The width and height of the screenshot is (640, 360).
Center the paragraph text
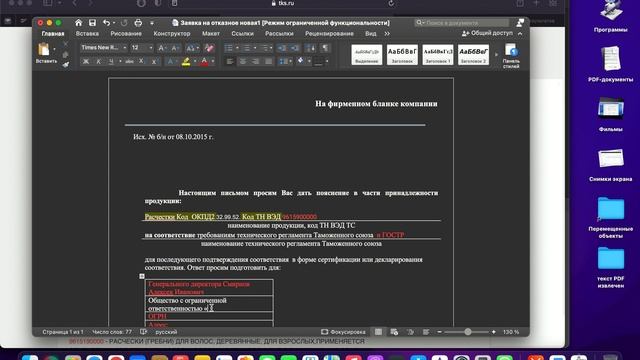click(243, 61)
